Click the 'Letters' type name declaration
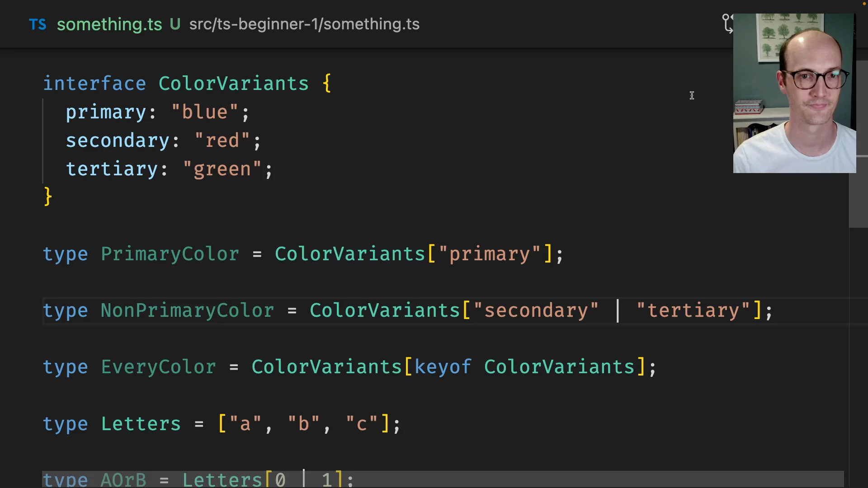 coord(141,424)
